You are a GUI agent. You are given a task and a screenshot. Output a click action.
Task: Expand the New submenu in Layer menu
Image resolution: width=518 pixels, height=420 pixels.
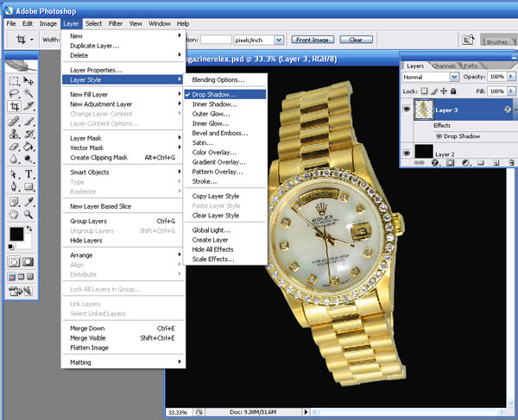[x=123, y=36]
